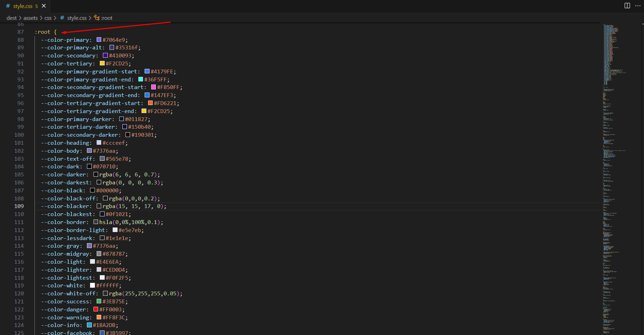Open the dest breadcrumb folder
Image resolution: width=644 pixels, height=335 pixels.
pyautogui.click(x=11, y=18)
